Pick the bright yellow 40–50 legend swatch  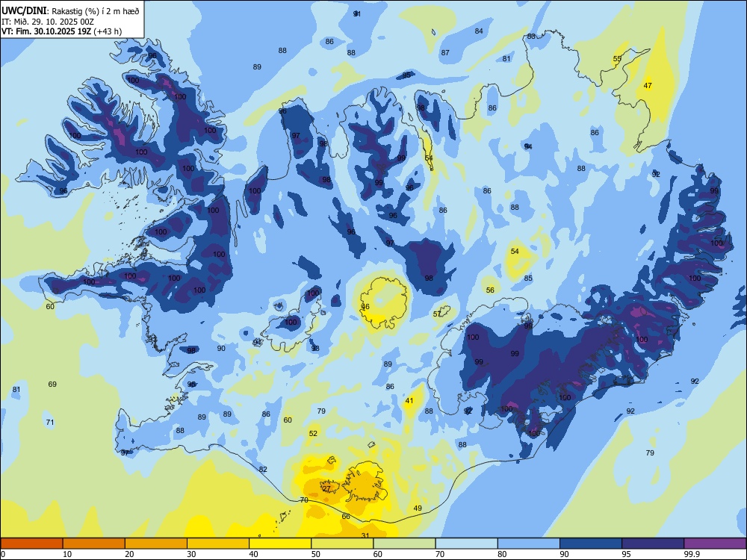(280, 544)
